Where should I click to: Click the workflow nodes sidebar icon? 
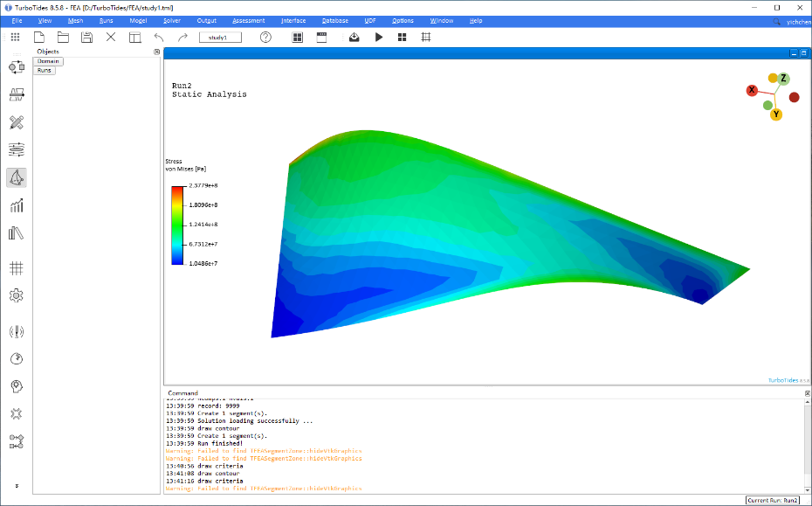17,441
